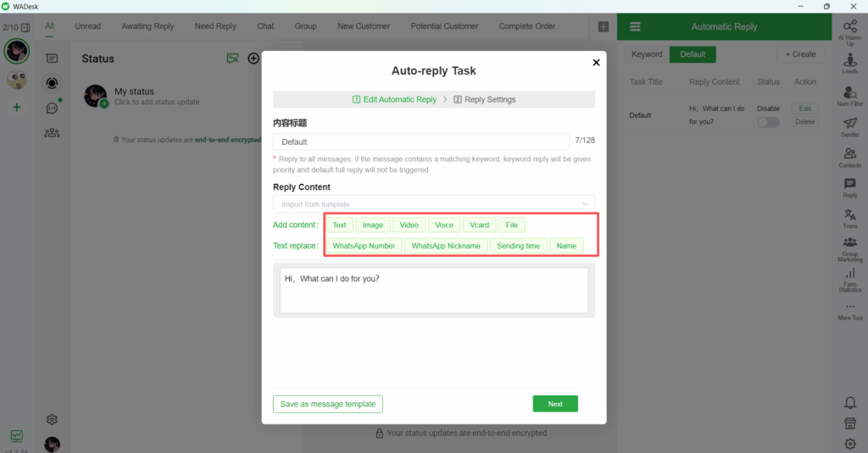Toggle the Default auto-reply status switch
This screenshot has width=868, height=453.
click(x=768, y=122)
